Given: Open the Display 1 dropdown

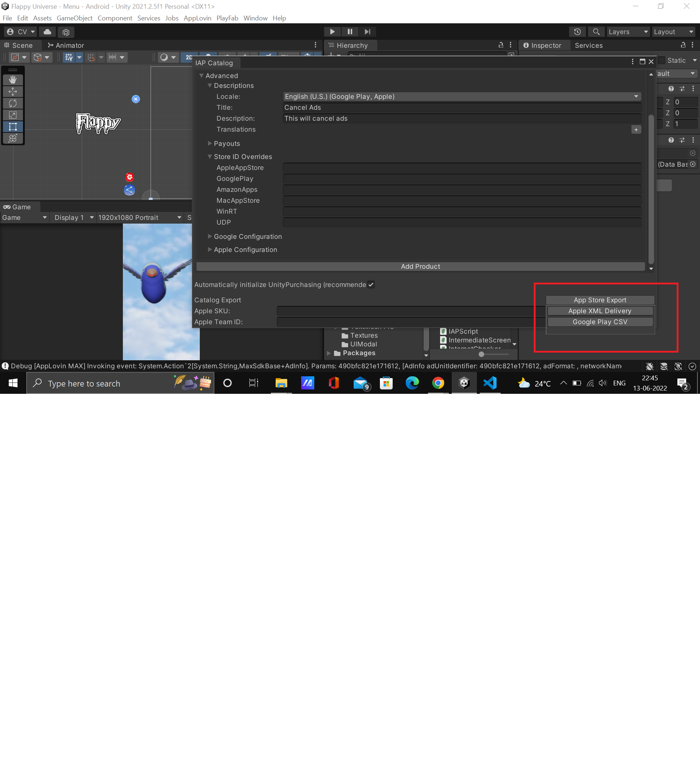Looking at the screenshot, I should point(74,217).
